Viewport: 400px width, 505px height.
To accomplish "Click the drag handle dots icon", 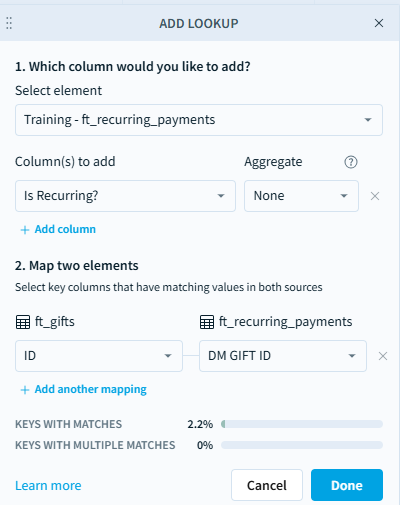I will (x=9, y=23).
